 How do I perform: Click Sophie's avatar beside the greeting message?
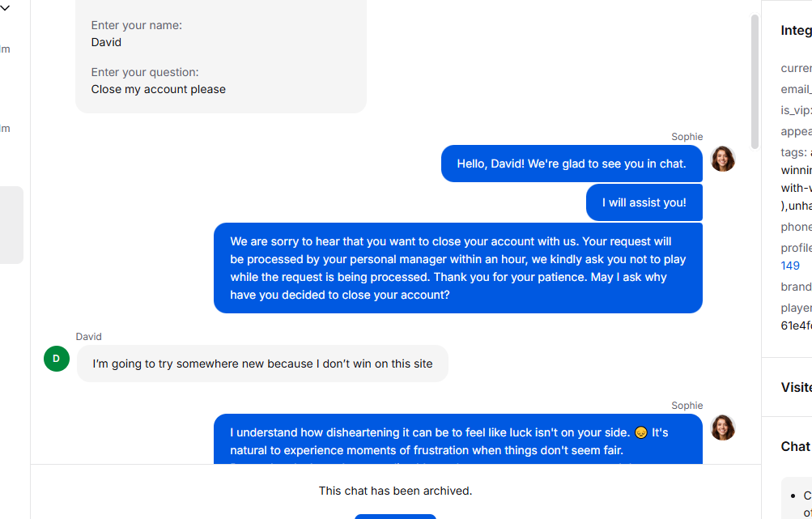tap(723, 159)
